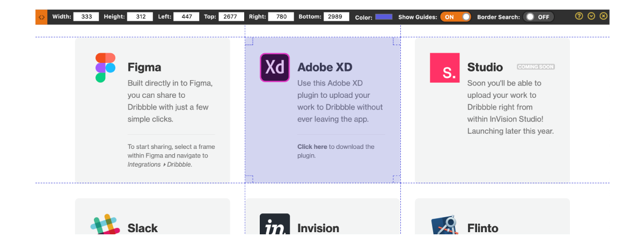Click the Flinto heading
The image size is (644, 244).
483,228
